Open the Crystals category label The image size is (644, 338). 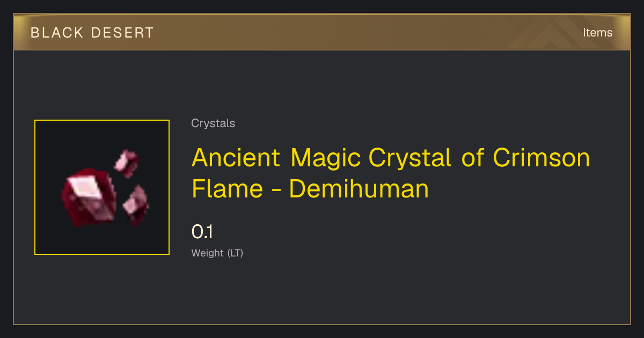(x=213, y=123)
